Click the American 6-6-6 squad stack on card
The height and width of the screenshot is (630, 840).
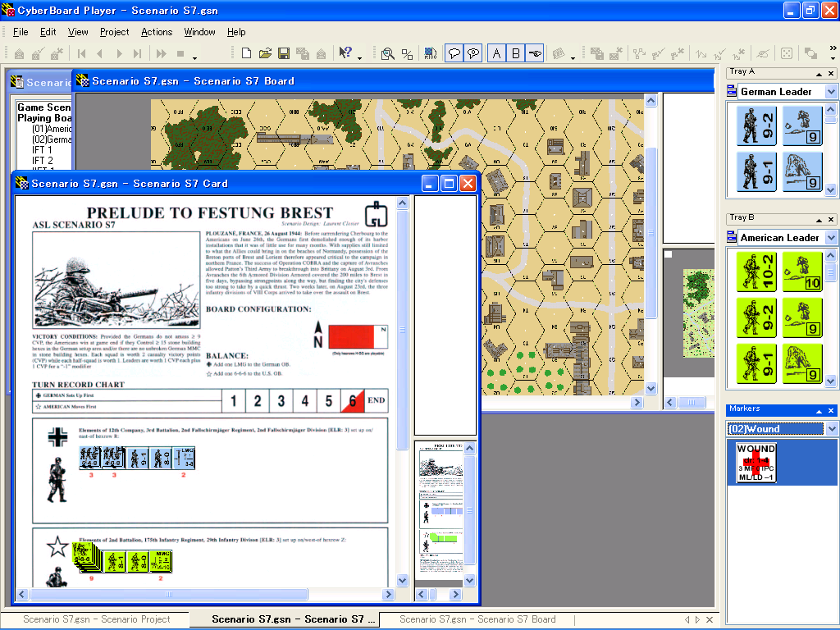click(85, 557)
